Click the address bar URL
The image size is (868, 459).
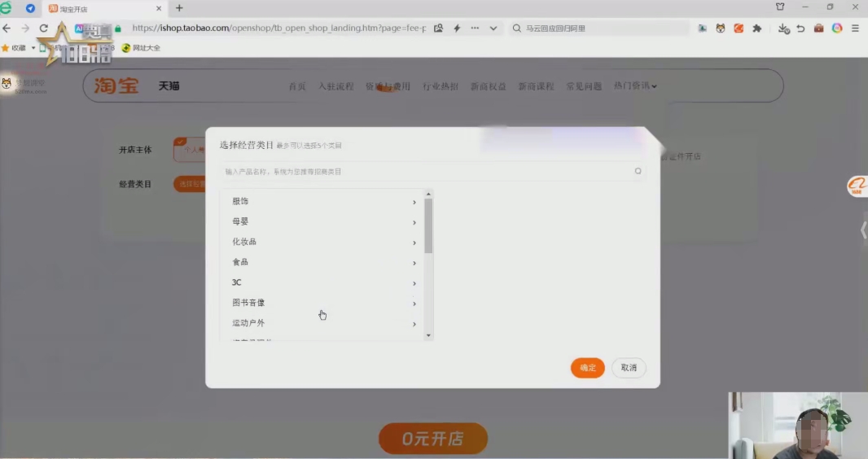click(x=279, y=28)
